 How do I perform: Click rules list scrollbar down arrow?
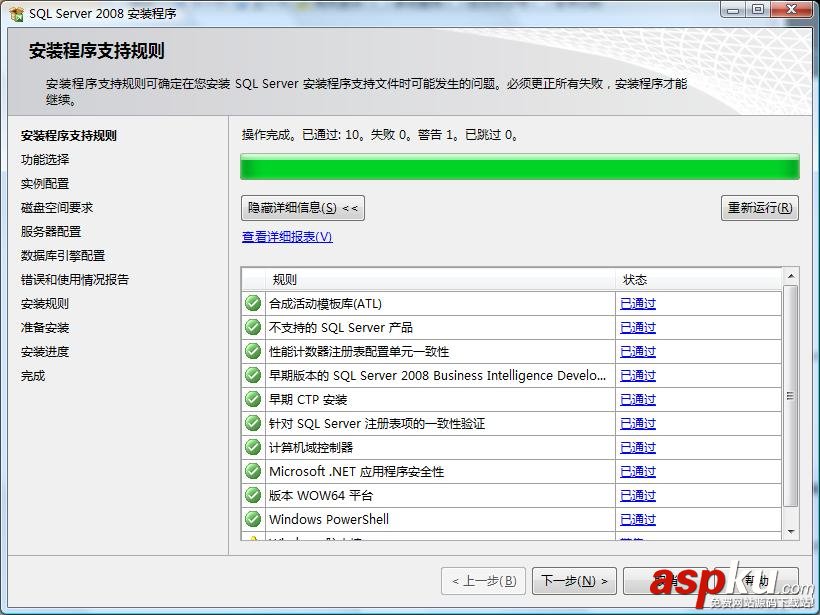pos(791,532)
